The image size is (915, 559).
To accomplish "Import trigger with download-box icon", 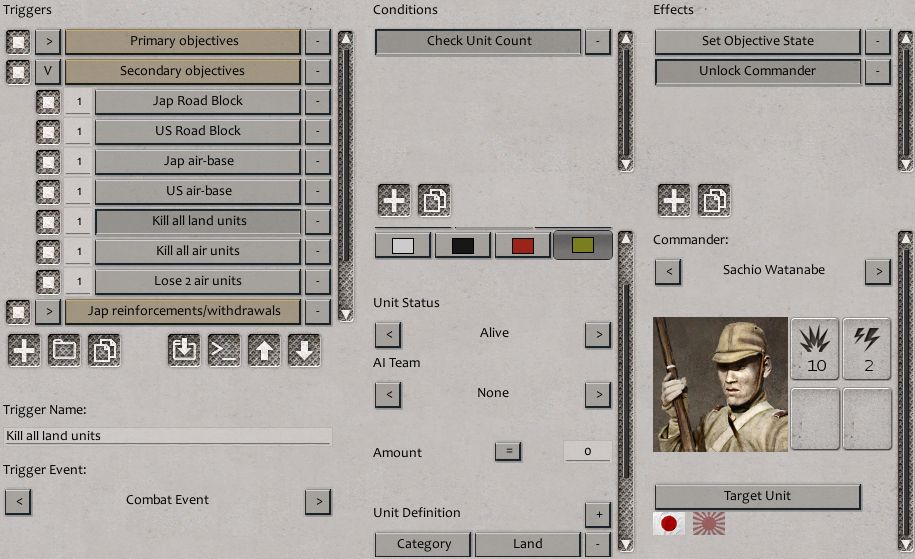I will coord(184,351).
